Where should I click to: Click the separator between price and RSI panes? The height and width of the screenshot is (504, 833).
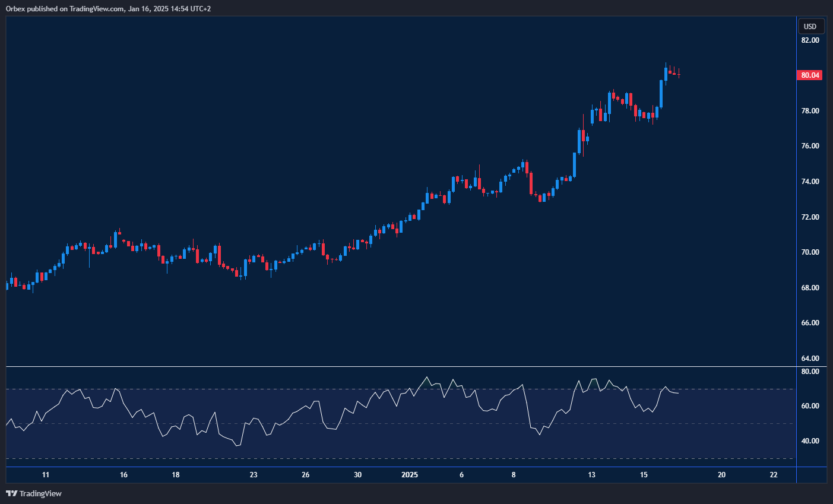click(401, 367)
